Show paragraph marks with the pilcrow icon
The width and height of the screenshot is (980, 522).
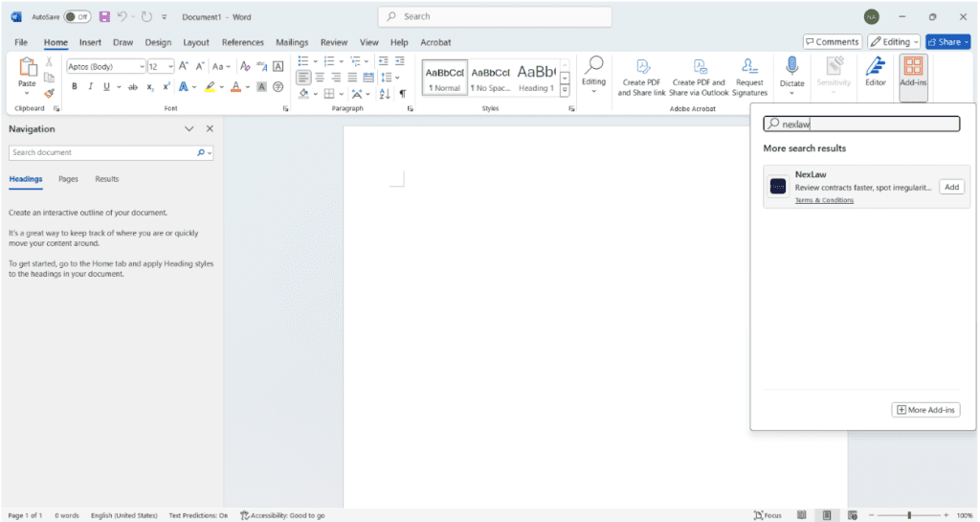(403, 94)
